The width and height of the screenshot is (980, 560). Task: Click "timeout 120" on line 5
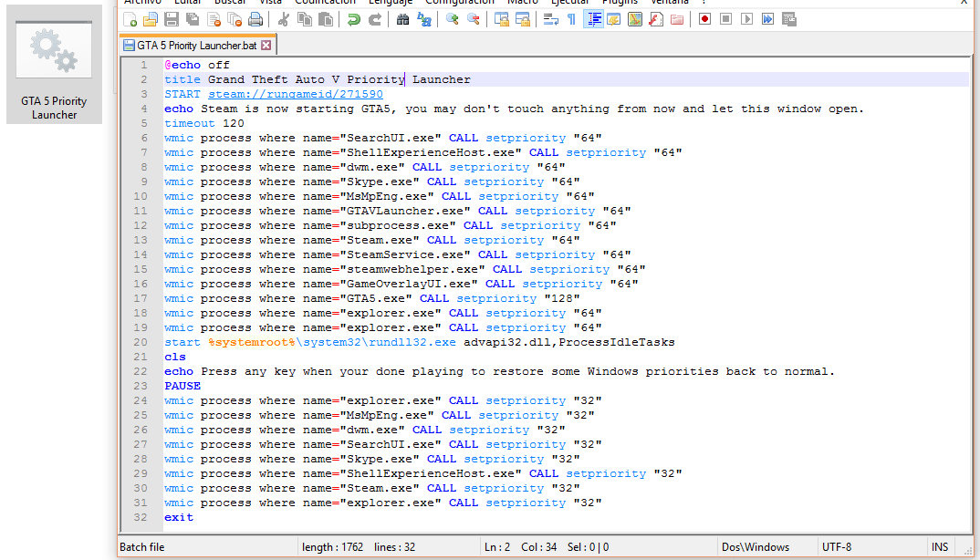204,124
